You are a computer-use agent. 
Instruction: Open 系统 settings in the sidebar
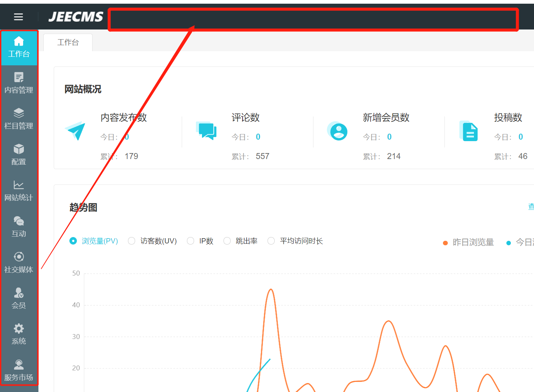[19, 334]
